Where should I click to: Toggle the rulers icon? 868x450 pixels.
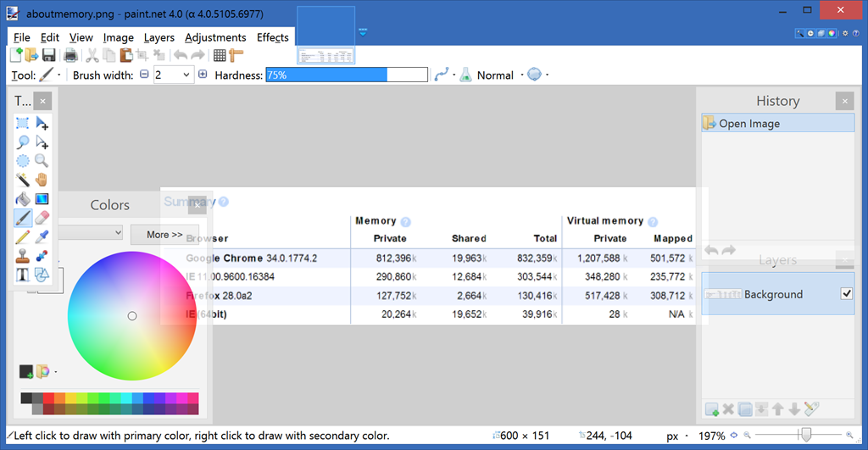coord(236,55)
